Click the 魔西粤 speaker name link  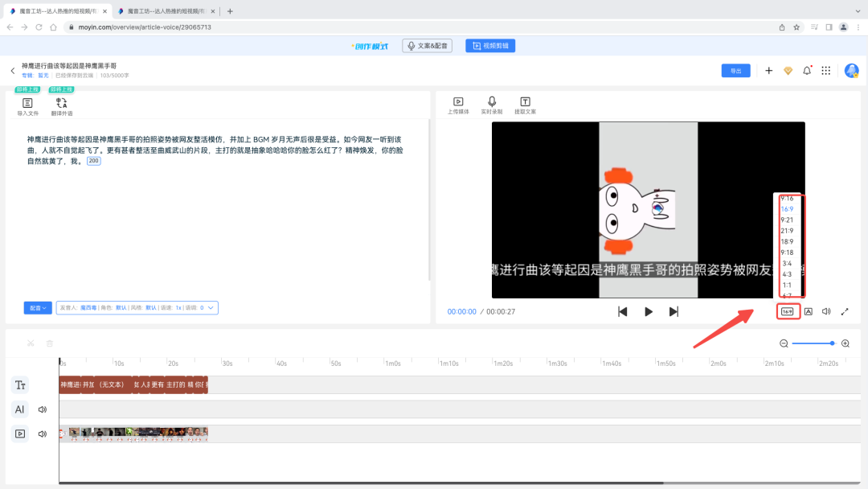(x=88, y=308)
